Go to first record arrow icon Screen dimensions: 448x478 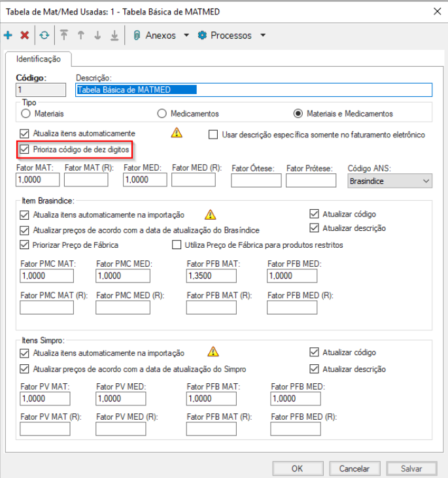[x=63, y=35]
